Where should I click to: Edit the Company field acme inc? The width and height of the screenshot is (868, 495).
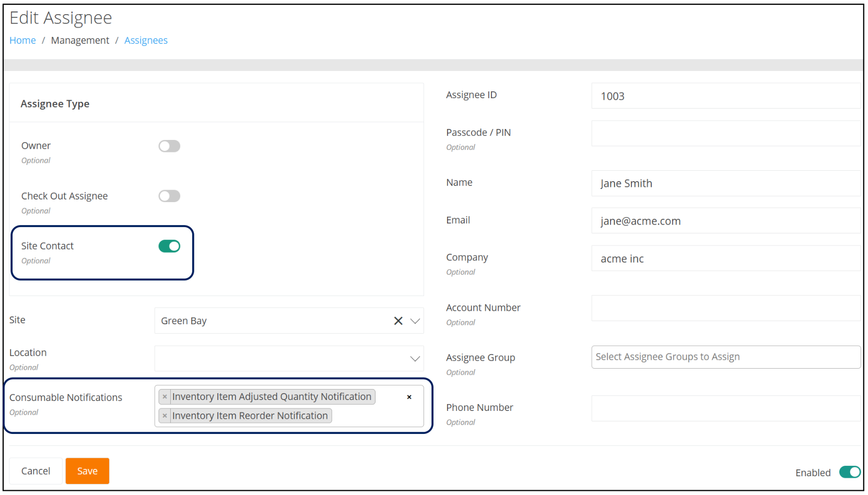726,258
